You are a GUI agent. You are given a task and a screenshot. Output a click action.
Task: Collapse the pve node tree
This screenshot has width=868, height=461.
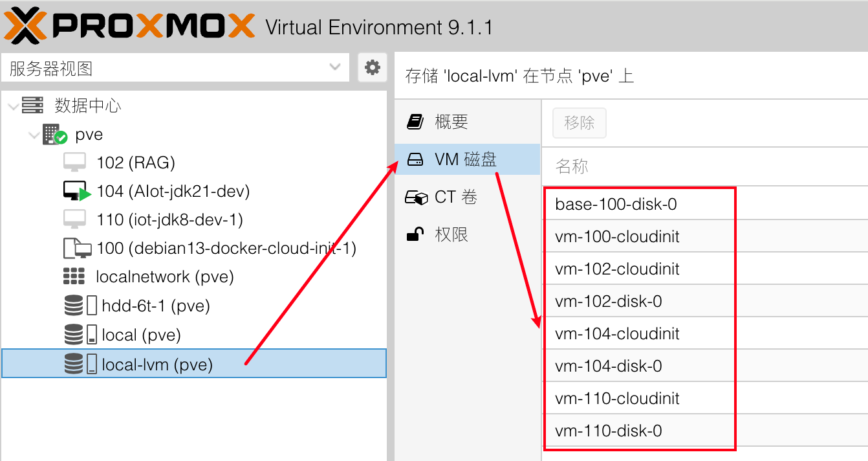click(x=34, y=135)
